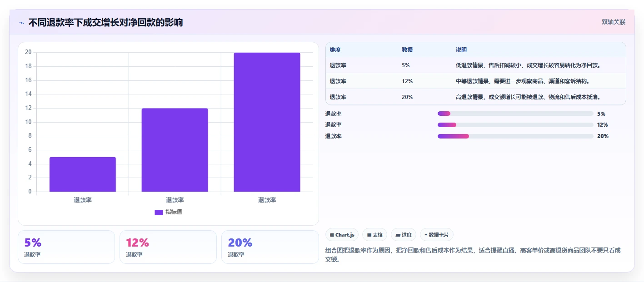Click the title 不同退款率下成交增长对净回款的影响
The height and width of the screenshot is (282, 644).
105,22
